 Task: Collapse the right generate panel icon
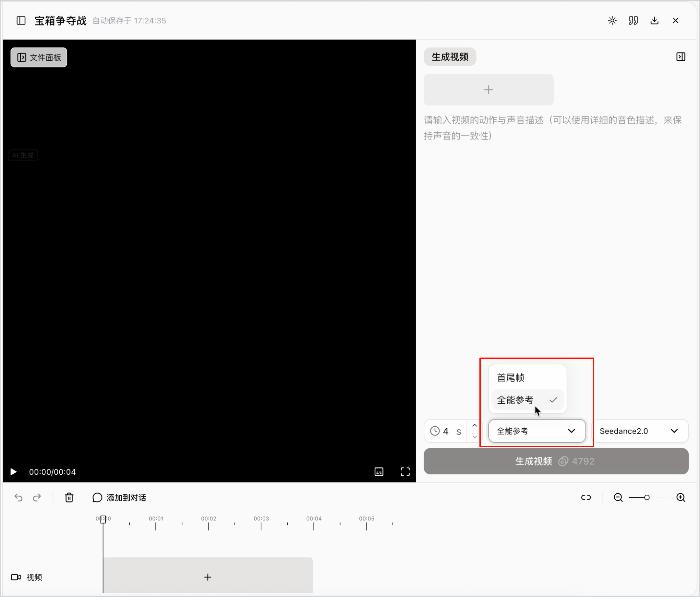pyautogui.click(x=681, y=57)
